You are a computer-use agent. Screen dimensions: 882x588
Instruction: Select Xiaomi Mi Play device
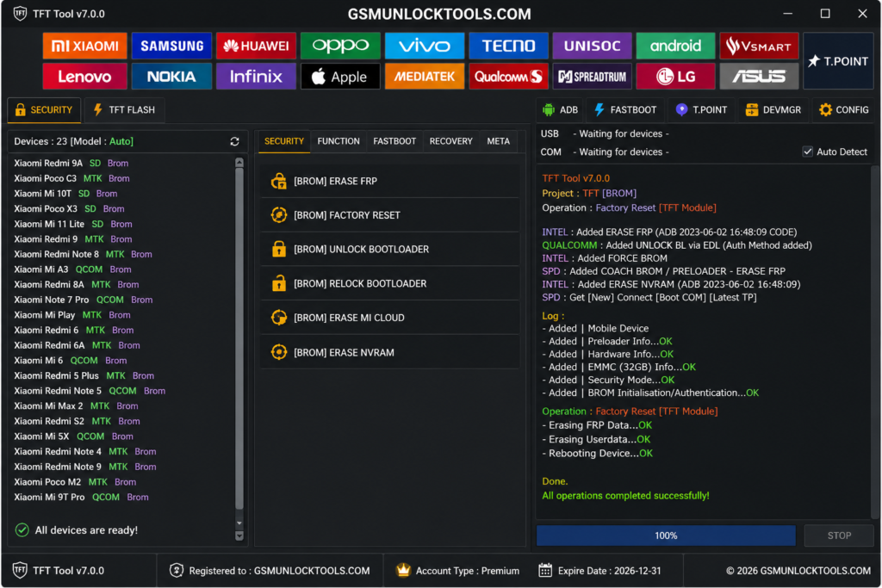pos(72,315)
